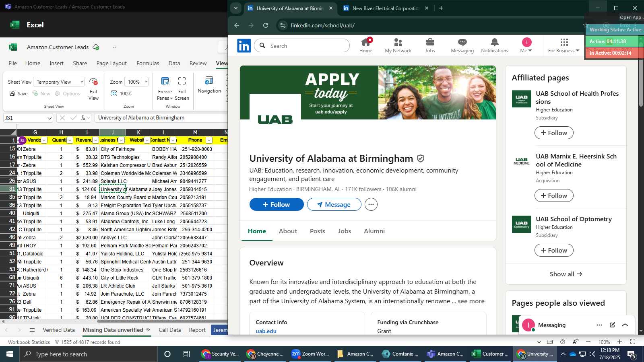Viewport: 644px width, 362px height.
Task: Open the Sheet View dropdown Temporary View
Action: click(x=59, y=82)
